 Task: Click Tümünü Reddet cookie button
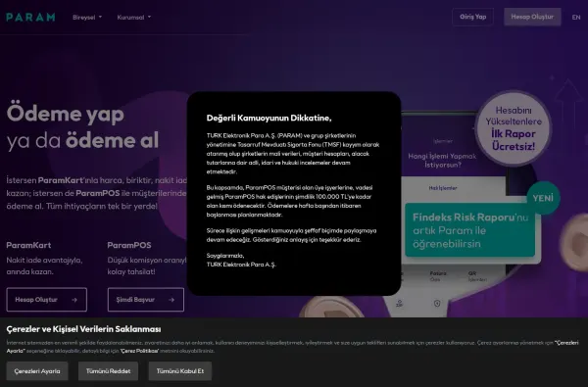click(108, 371)
